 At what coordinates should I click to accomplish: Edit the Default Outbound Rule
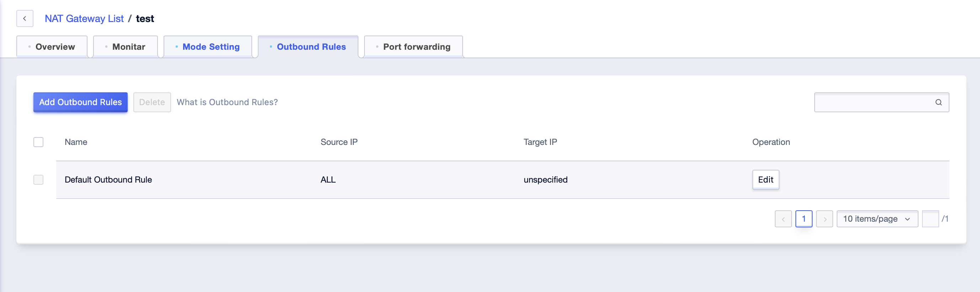766,180
